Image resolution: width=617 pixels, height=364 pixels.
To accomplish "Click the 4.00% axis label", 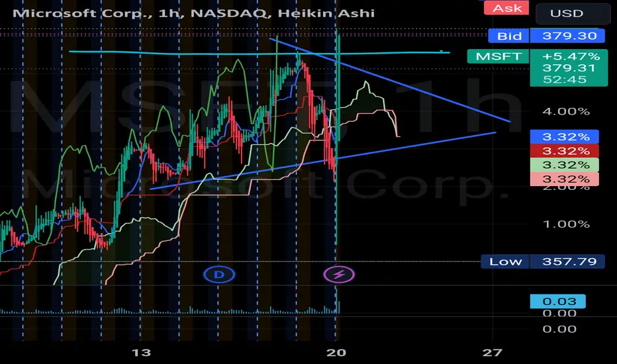I will (566, 111).
